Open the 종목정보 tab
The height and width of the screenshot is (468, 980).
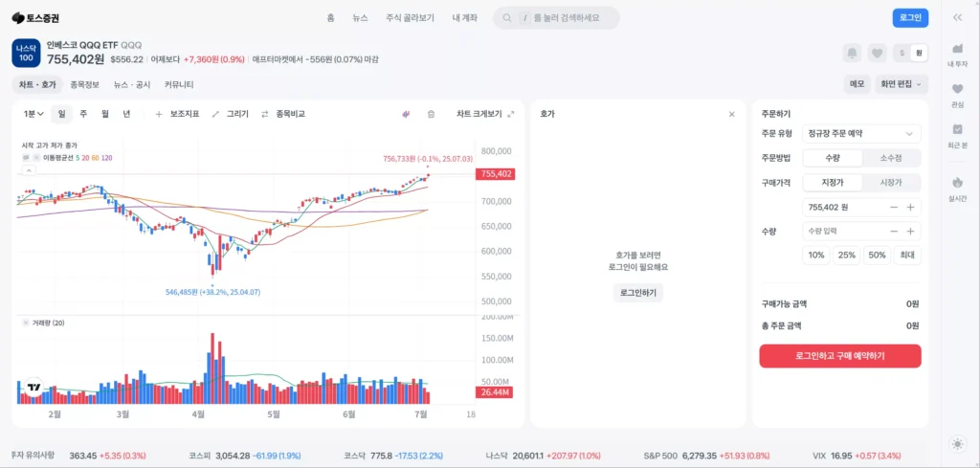tap(84, 84)
